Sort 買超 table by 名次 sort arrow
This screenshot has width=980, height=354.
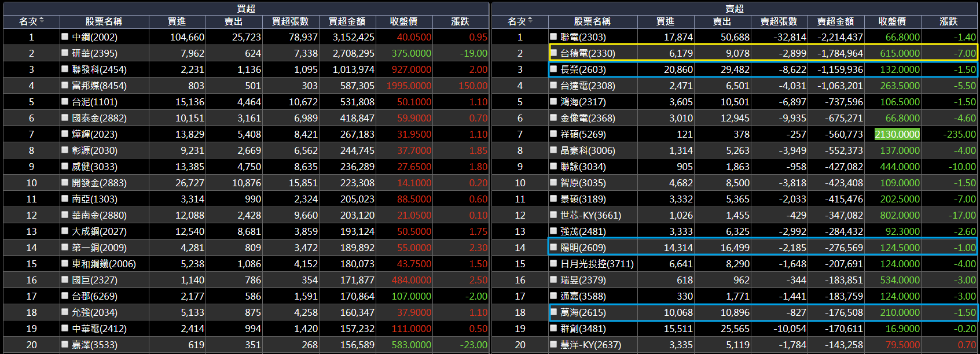[x=42, y=21]
